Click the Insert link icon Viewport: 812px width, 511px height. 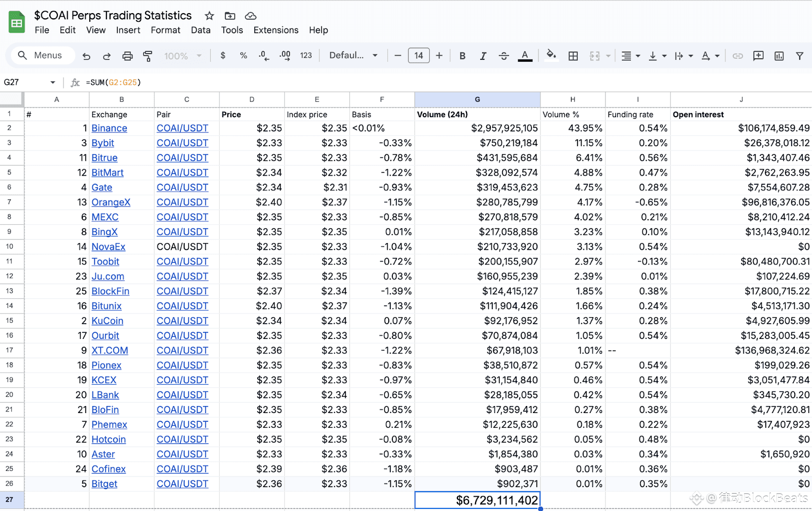737,56
